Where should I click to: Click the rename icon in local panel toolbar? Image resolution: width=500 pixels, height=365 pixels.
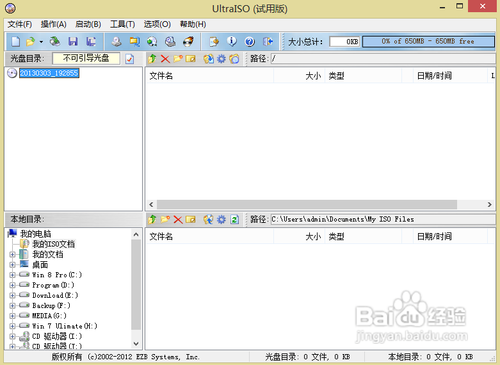190,219
